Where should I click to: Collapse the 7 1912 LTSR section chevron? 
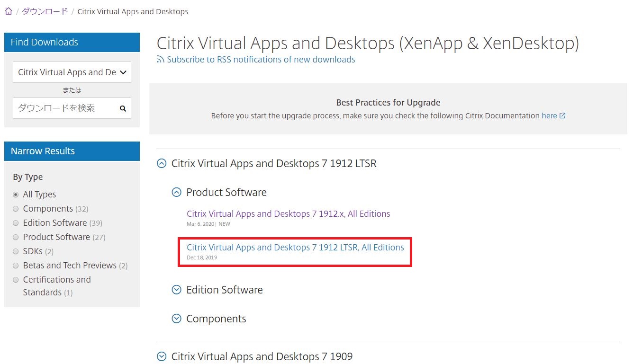[x=162, y=164]
